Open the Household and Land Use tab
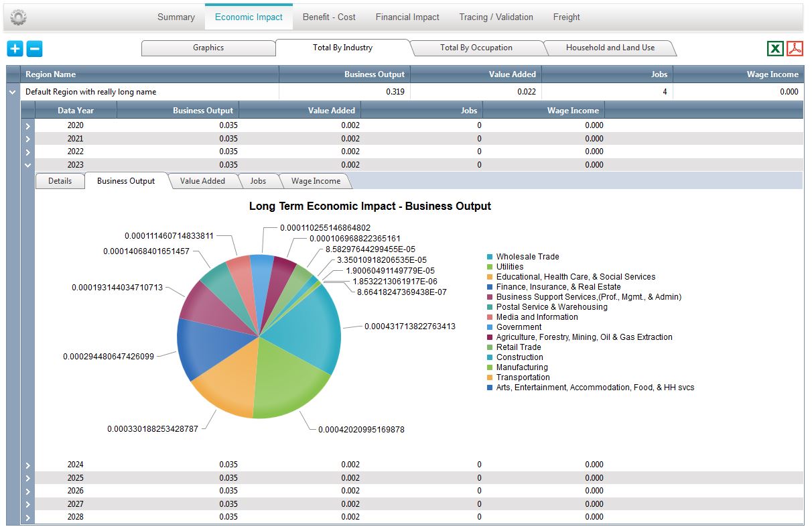 point(610,48)
